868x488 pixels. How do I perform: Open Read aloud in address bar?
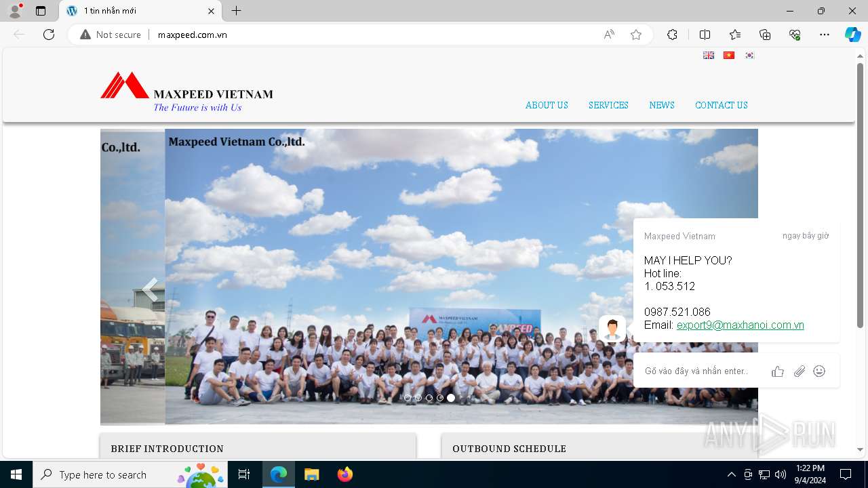point(609,35)
